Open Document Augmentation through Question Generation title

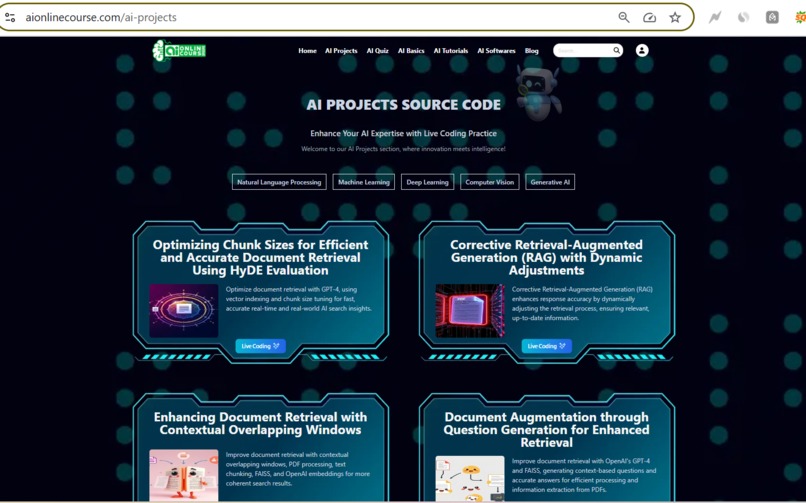[546, 430]
